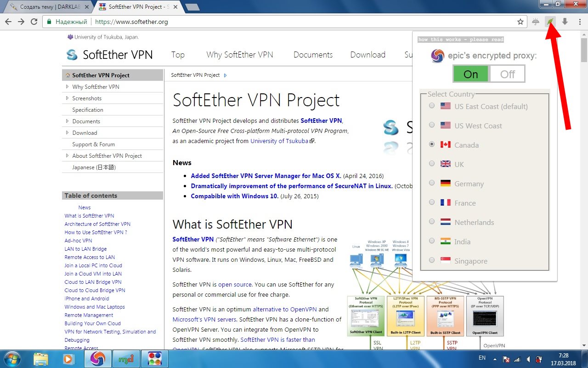Click the SoftEther VPN logo icon
Image resolution: width=588 pixels, height=368 pixels.
(72, 55)
